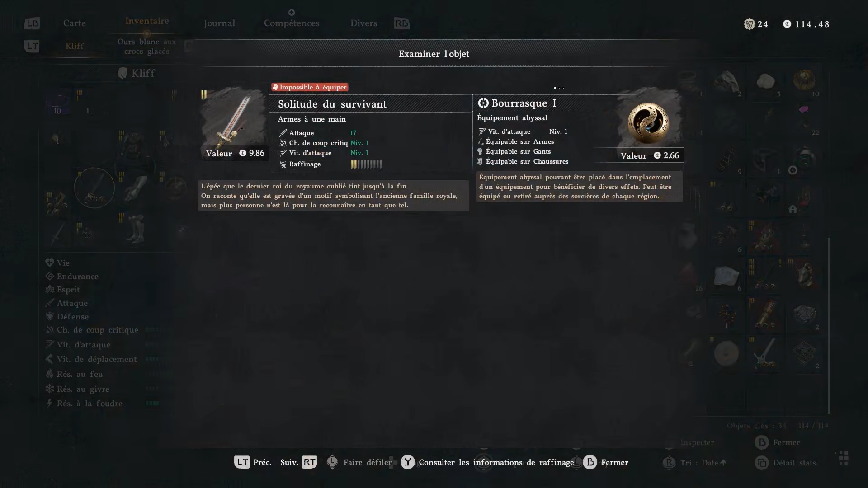Click the Y button icon for refinement info
Viewport: 868px width, 488px height.
[x=407, y=462]
